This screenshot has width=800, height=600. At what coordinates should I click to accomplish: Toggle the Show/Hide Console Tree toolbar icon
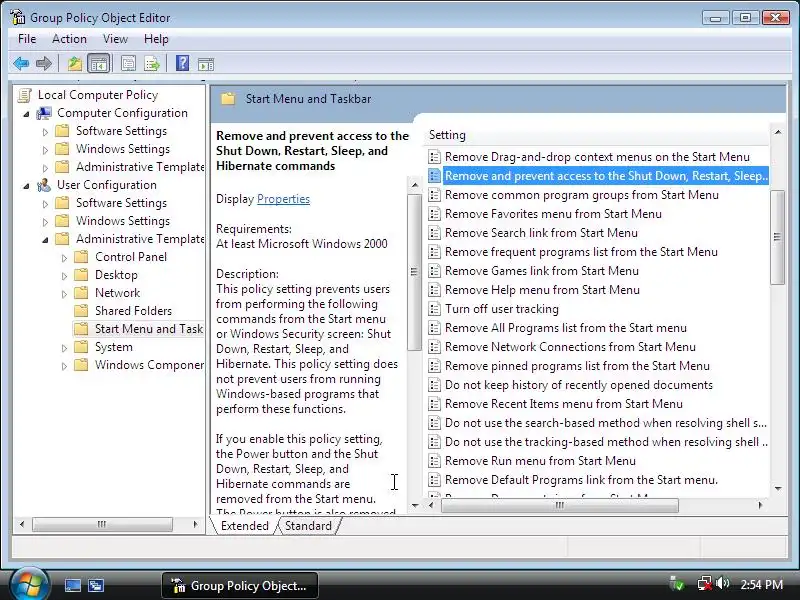pos(98,64)
